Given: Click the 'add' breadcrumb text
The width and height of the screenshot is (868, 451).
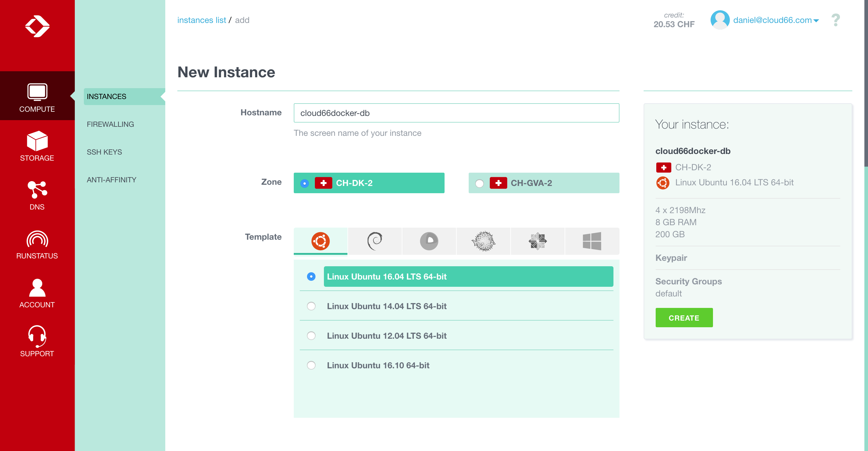Looking at the screenshot, I should [242, 20].
